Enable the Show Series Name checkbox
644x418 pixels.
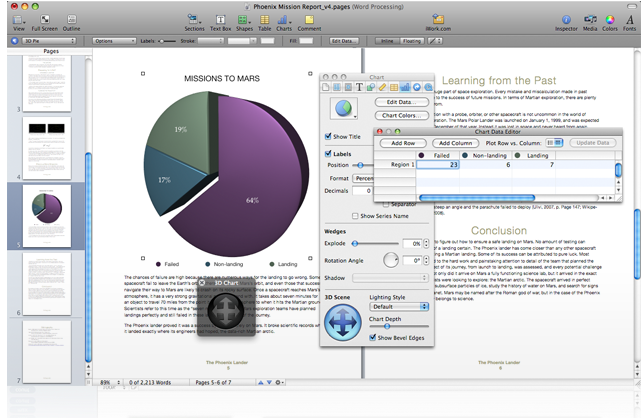click(x=356, y=216)
